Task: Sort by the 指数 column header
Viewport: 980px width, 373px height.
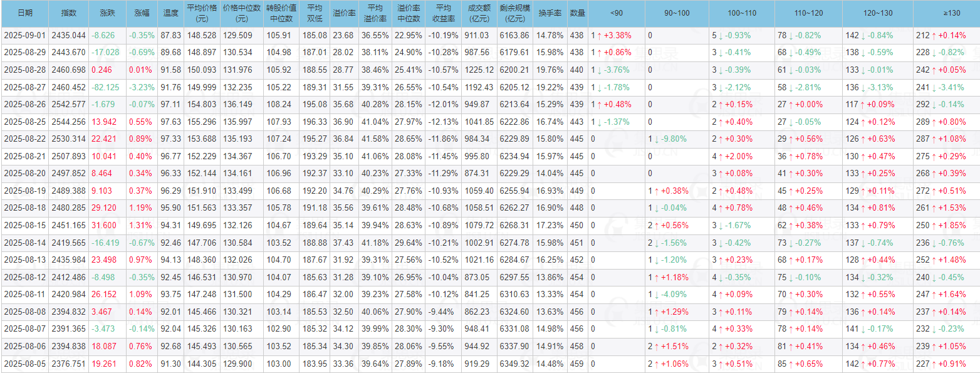Action: pos(69,13)
